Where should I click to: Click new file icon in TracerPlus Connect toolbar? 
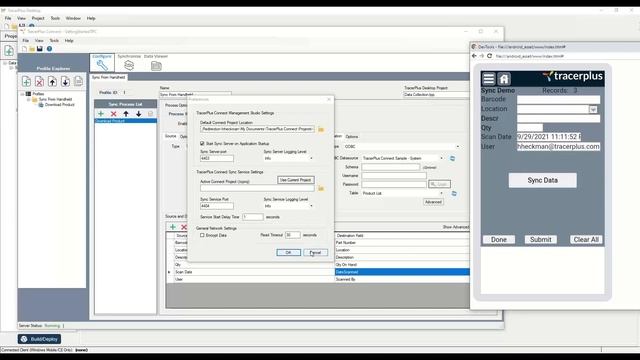coord(24,49)
